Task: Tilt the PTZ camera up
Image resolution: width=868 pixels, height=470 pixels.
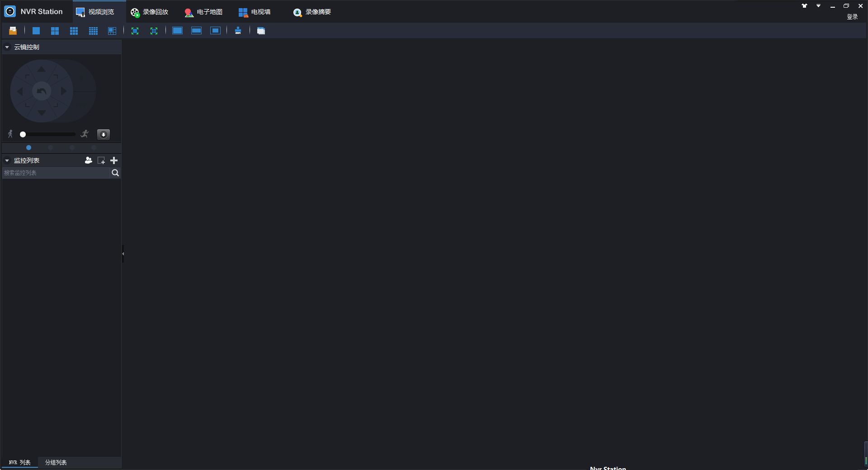Action: pyautogui.click(x=42, y=69)
